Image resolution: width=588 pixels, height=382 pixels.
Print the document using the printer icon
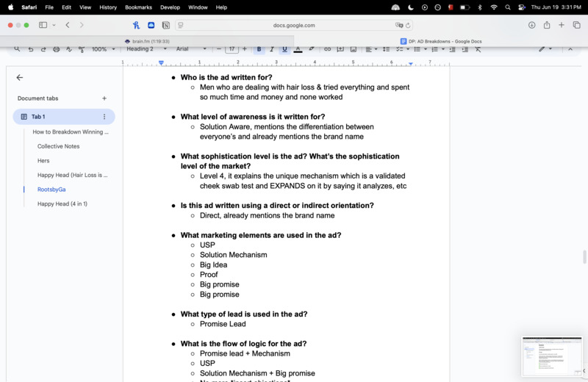[57, 49]
